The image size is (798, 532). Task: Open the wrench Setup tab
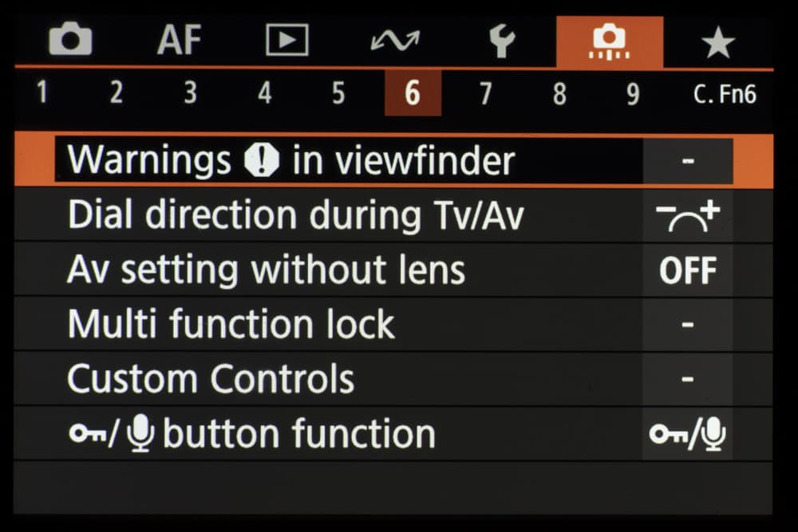tap(502, 41)
